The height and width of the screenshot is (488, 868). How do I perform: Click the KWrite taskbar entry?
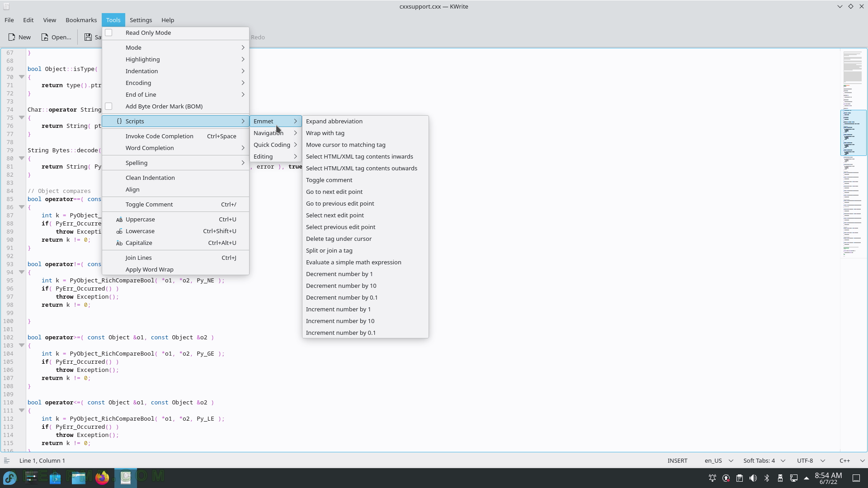[126, 478]
